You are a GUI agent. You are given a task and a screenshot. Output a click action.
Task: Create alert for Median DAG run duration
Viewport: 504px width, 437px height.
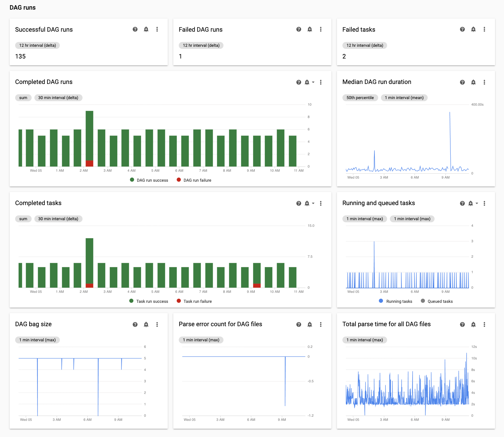(473, 82)
